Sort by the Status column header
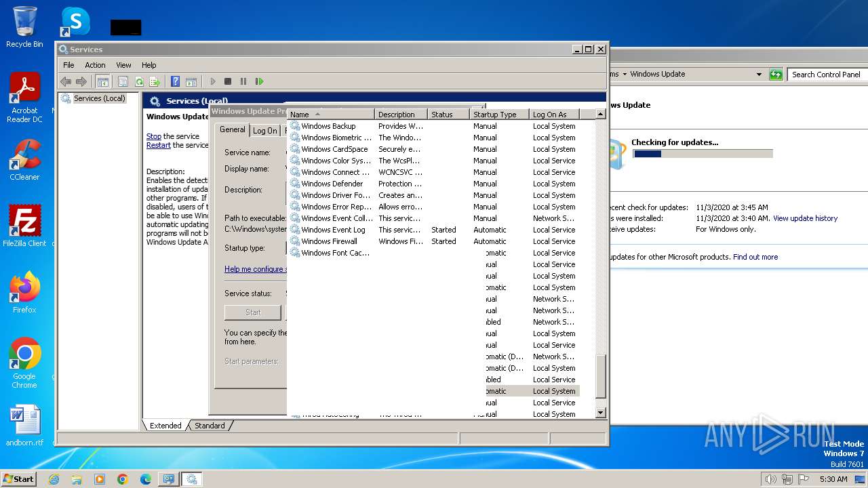Viewport: 868px width, 488px height. 448,115
